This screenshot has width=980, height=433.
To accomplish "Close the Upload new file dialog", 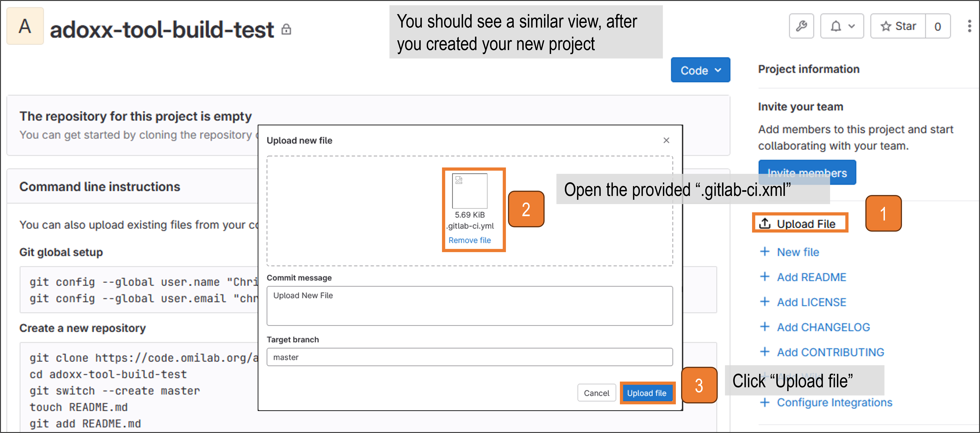I will [666, 140].
